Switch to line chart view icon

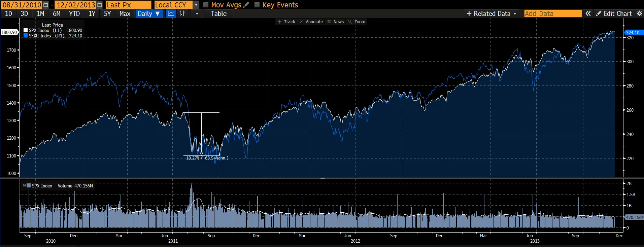pos(171,13)
